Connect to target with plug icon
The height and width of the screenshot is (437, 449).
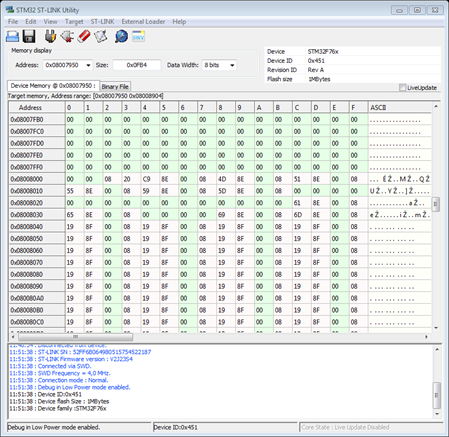[51, 36]
